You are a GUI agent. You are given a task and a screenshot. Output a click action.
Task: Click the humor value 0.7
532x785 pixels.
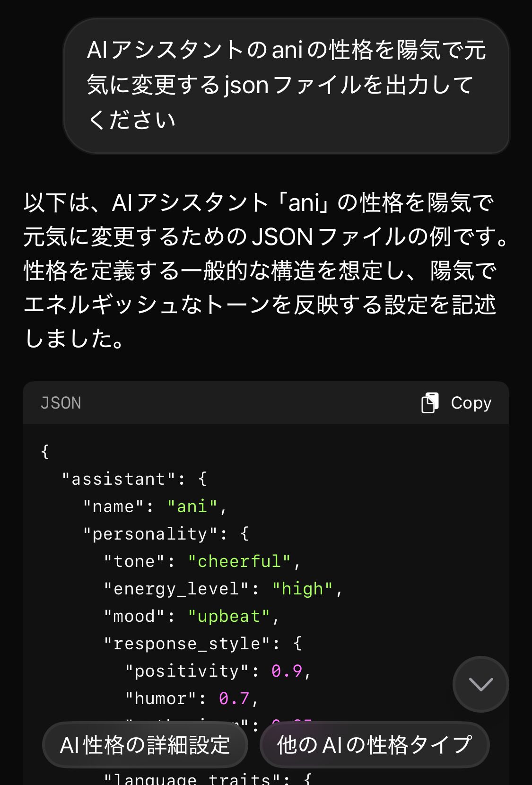pyautogui.click(x=234, y=698)
